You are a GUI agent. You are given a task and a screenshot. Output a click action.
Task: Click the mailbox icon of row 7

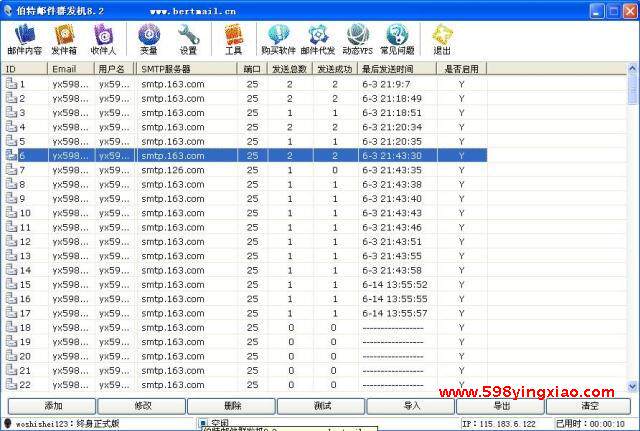pyautogui.click(x=11, y=169)
